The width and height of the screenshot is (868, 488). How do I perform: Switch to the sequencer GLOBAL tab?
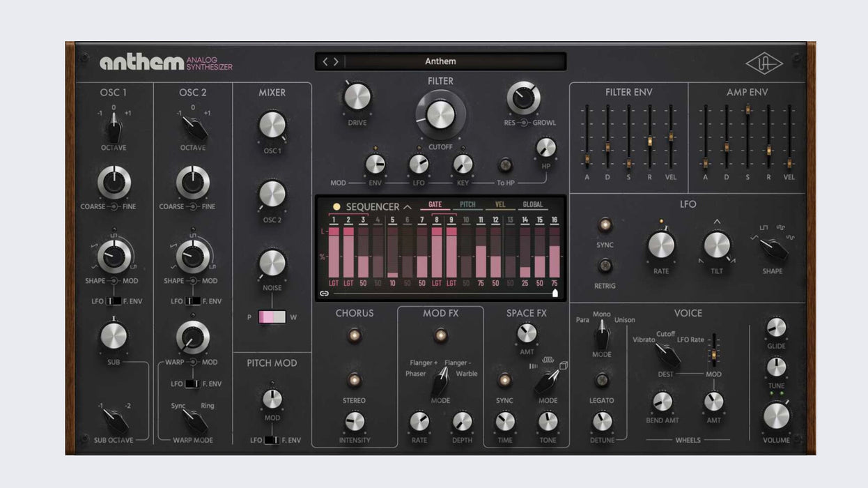tap(533, 205)
